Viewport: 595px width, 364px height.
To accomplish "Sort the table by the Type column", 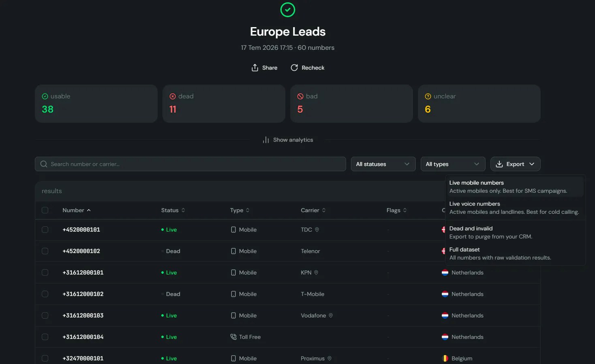I will (240, 210).
